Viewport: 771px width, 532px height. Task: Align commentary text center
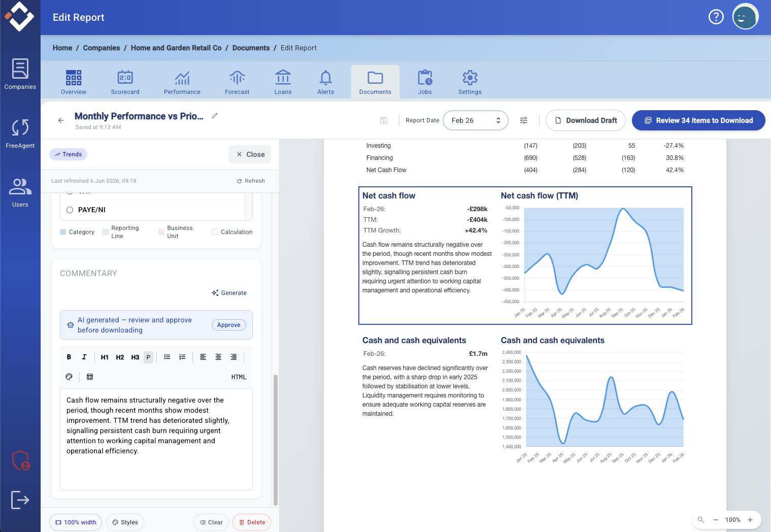point(218,357)
